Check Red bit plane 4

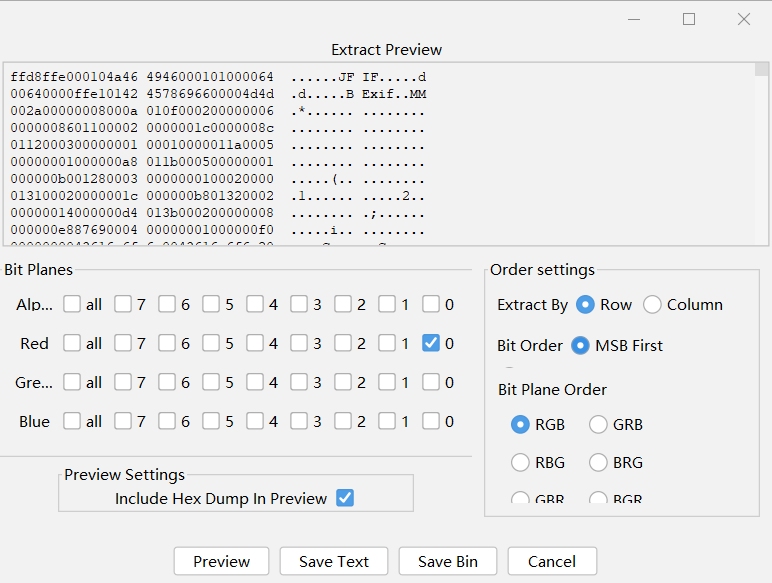point(255,343)
